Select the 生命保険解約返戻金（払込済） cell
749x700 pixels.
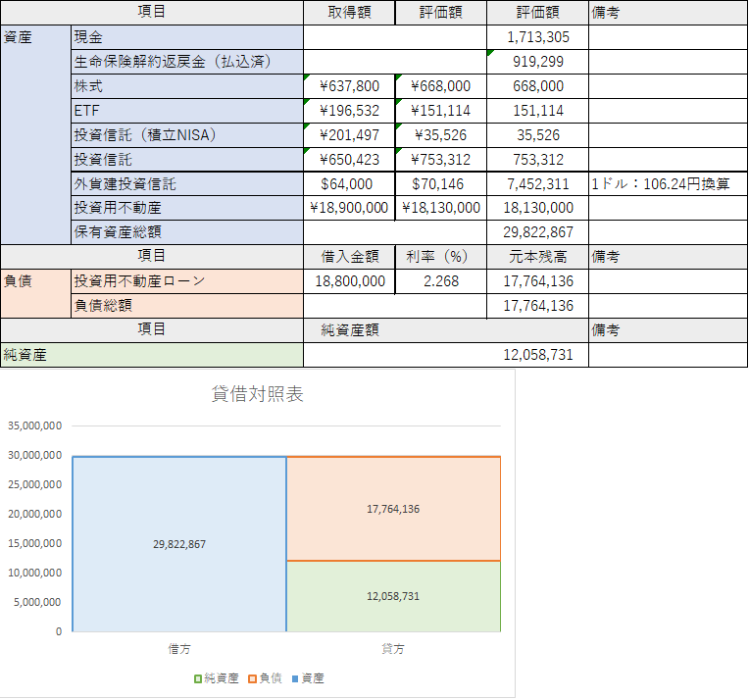pyautogui.click(x=187, y=62)
